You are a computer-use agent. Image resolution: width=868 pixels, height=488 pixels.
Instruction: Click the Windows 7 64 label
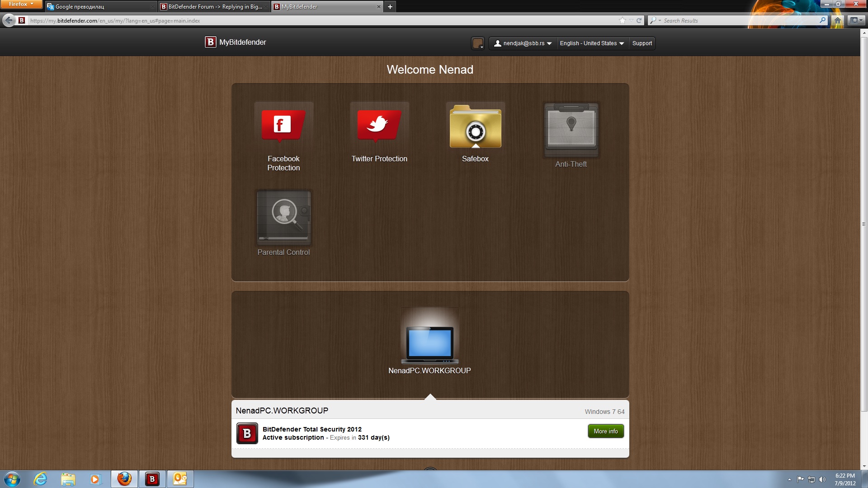604,412
